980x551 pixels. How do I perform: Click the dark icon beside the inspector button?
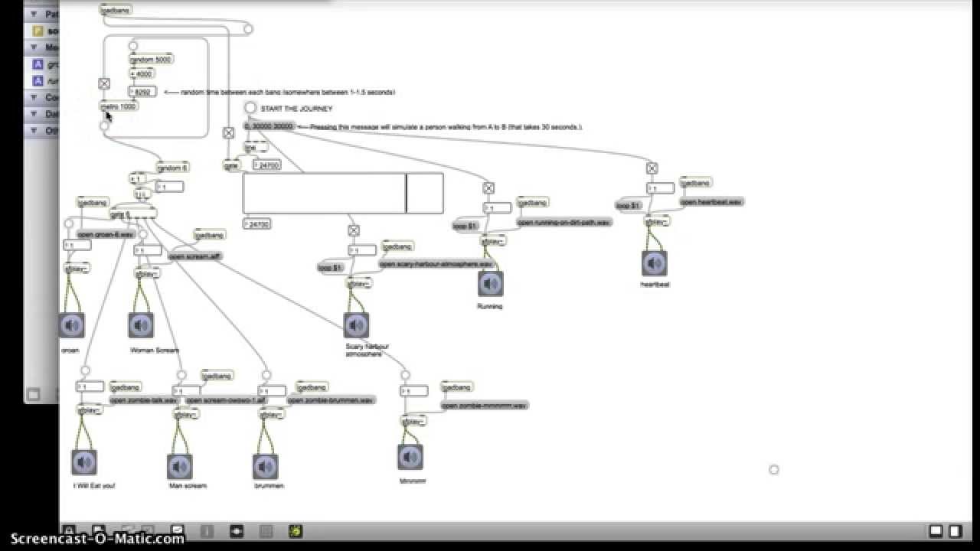click(237, 530)
